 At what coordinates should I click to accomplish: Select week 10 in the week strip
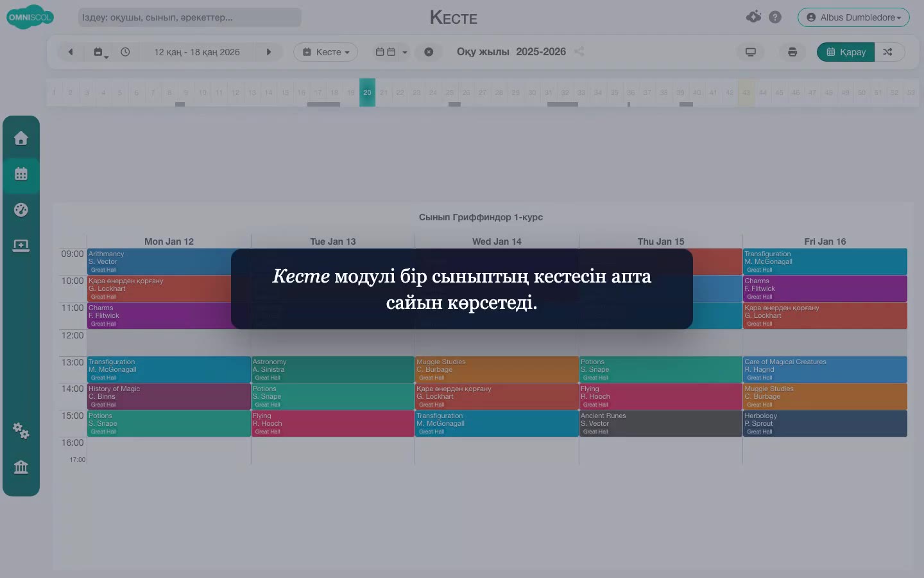tap(203, 92)
